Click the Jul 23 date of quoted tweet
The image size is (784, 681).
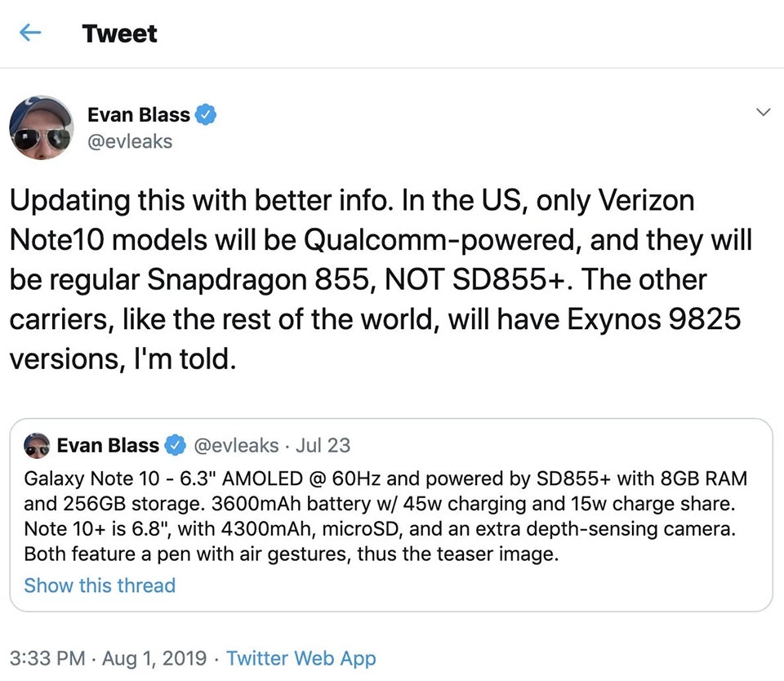[323, 445]
